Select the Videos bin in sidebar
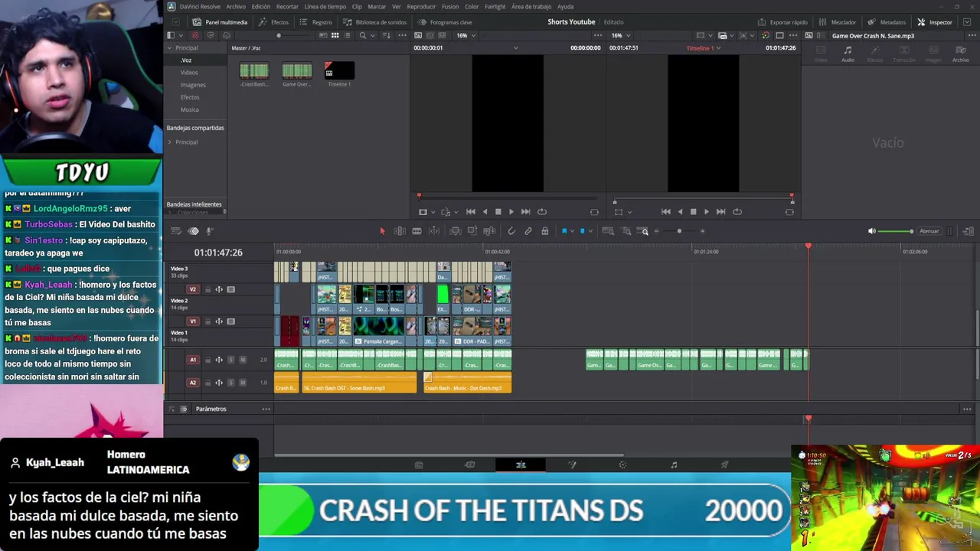The height and width of the screenshot is (551, 980). pyautogui.click(x=189, y=73)
